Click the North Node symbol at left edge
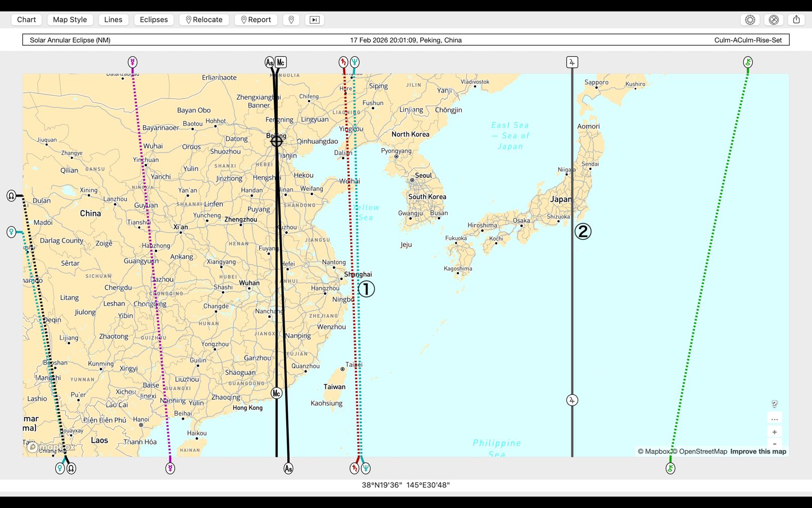Viewport: 812px width, 508px height. 11,196
